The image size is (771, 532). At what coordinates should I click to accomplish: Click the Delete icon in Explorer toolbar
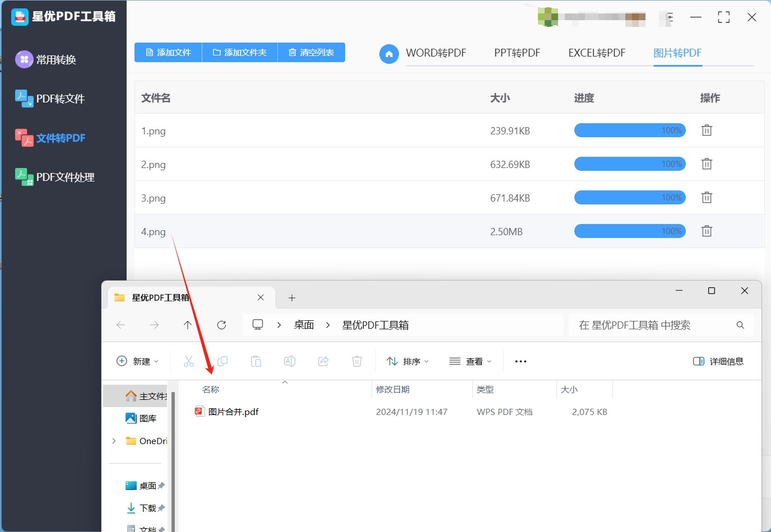pos(357,361)
